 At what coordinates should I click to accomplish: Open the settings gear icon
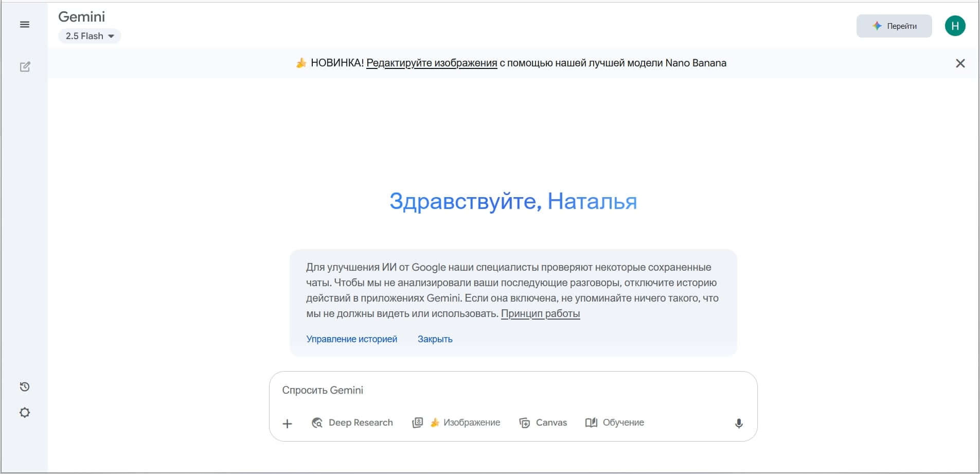(x=25, y=413)
